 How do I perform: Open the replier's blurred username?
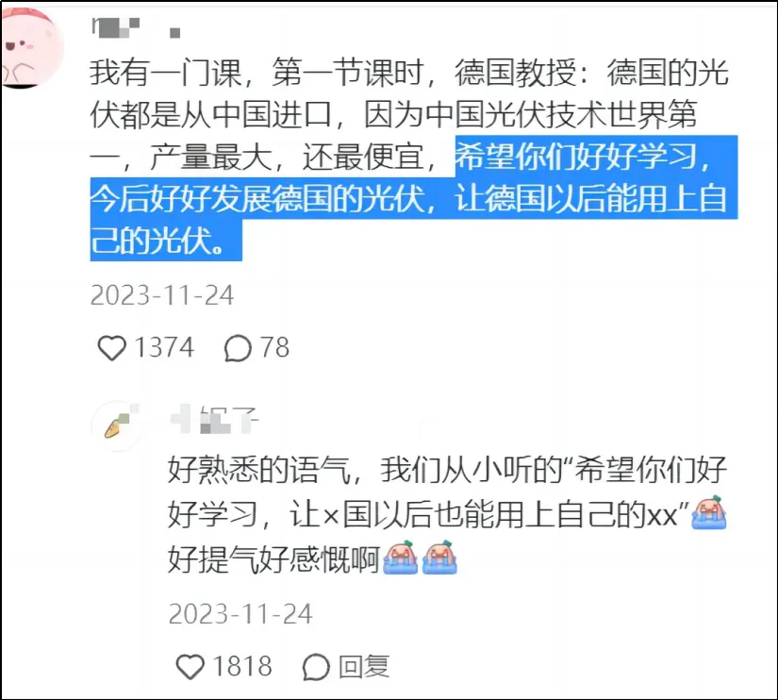(x=214, y=420)
